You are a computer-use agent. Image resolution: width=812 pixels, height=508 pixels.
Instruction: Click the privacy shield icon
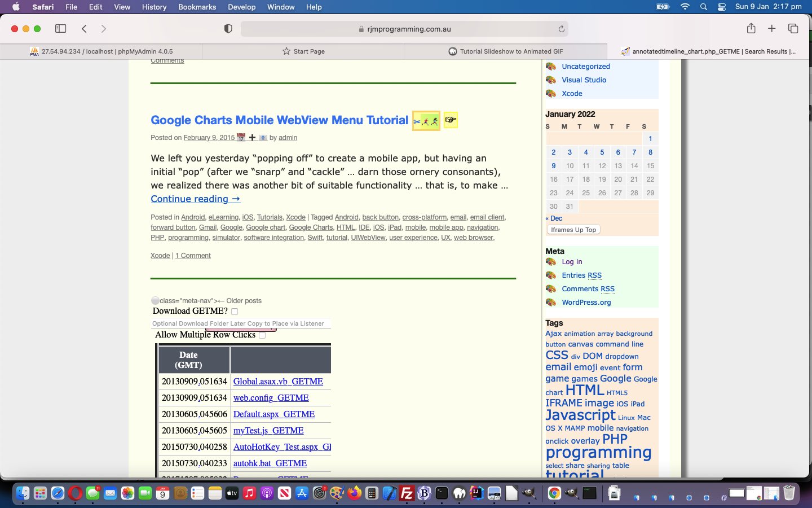(228, 29)
